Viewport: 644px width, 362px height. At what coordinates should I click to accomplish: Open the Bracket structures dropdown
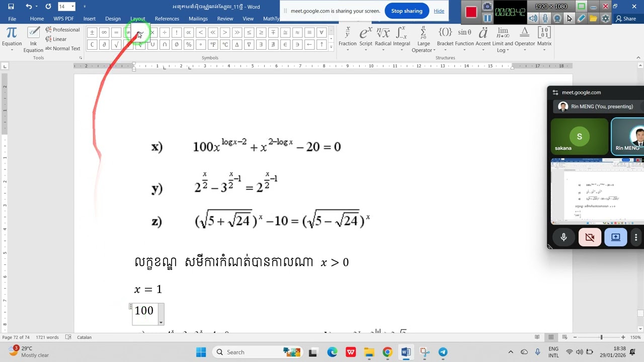pos(445,40)
